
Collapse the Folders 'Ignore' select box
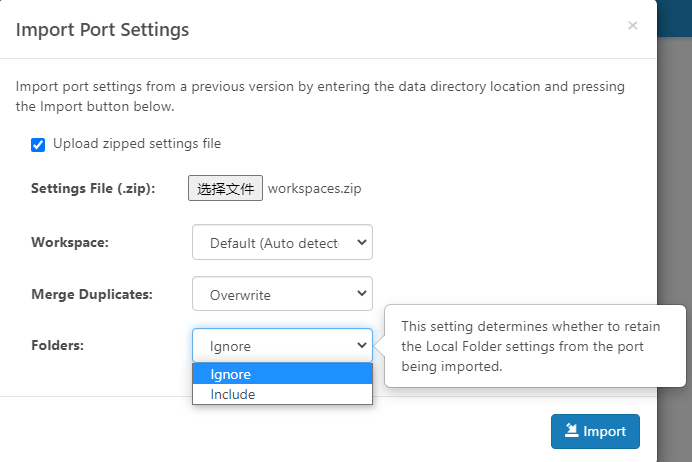(x=282, y=345)
